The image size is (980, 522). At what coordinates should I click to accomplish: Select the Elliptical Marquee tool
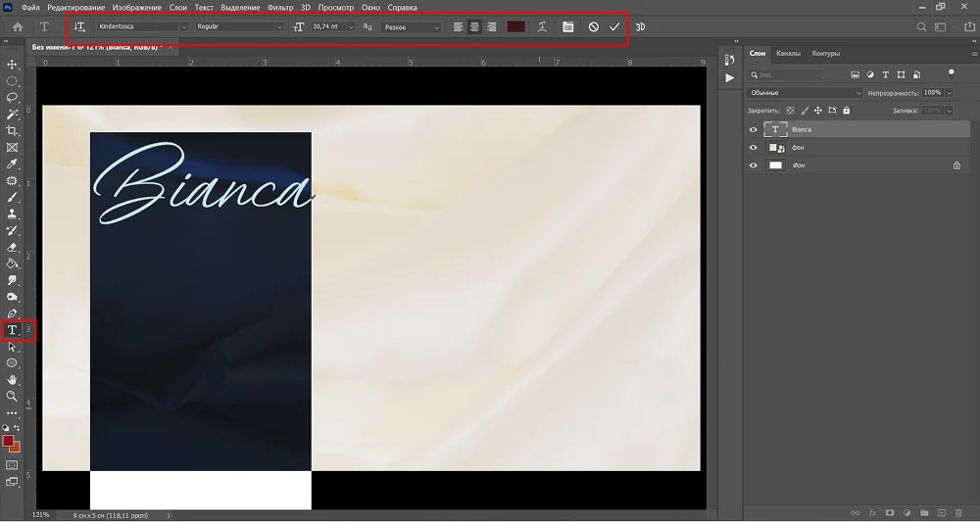pyautogui.click(x=12, y=81)
